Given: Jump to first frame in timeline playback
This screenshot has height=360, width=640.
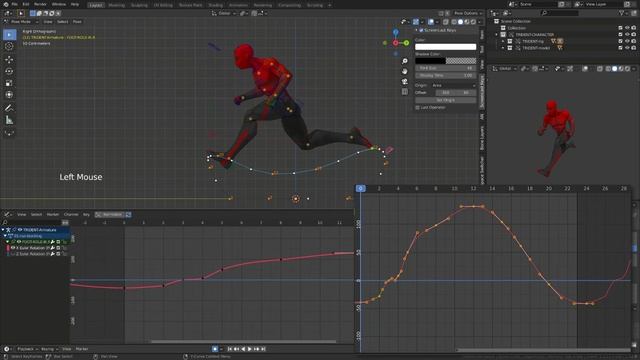Looking at the screenshot, I should tap(230, 349).
